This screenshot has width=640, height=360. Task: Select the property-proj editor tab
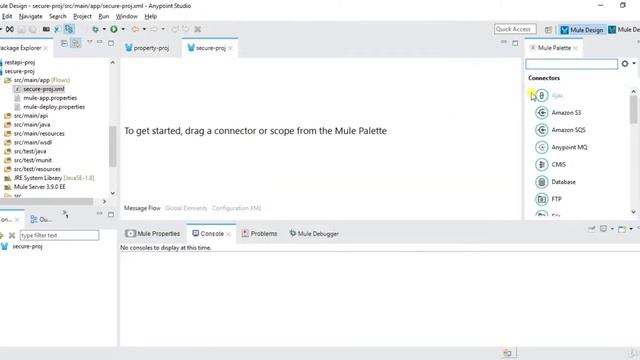tap(147, 48)
